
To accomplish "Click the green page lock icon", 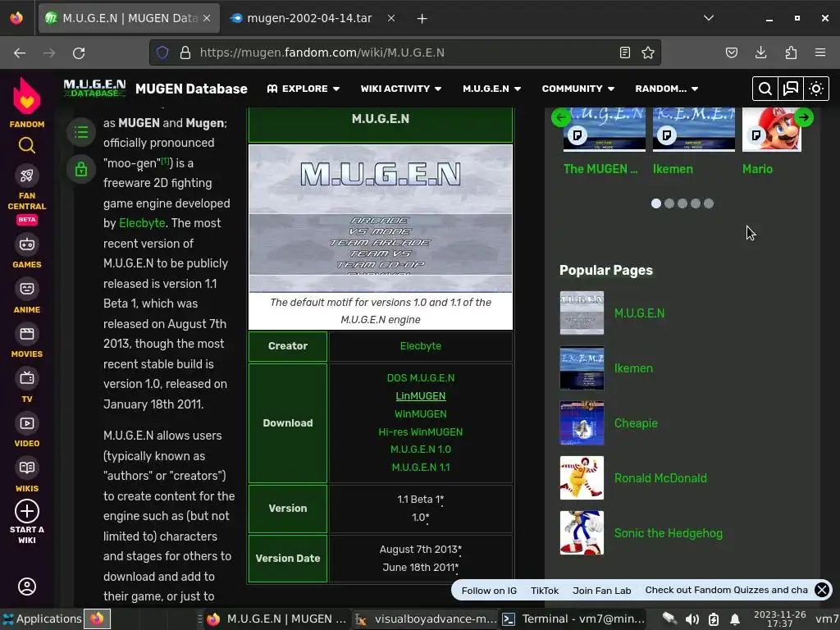I will pos(81,169).
